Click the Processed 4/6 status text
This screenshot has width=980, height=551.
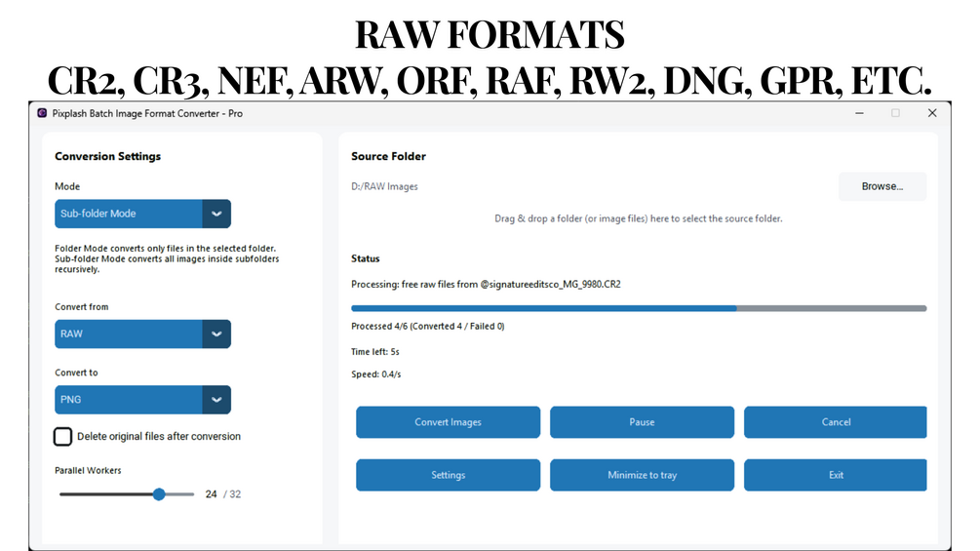[x=428, y=326]
